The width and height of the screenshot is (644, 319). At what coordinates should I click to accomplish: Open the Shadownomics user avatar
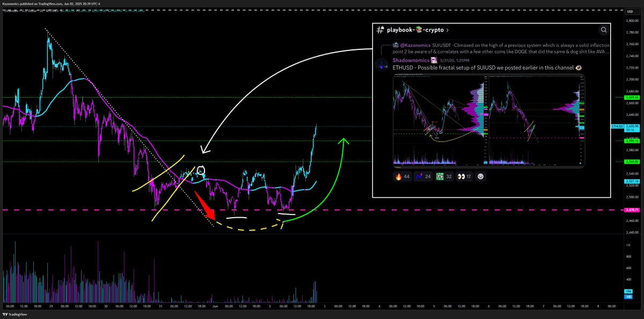381,65
